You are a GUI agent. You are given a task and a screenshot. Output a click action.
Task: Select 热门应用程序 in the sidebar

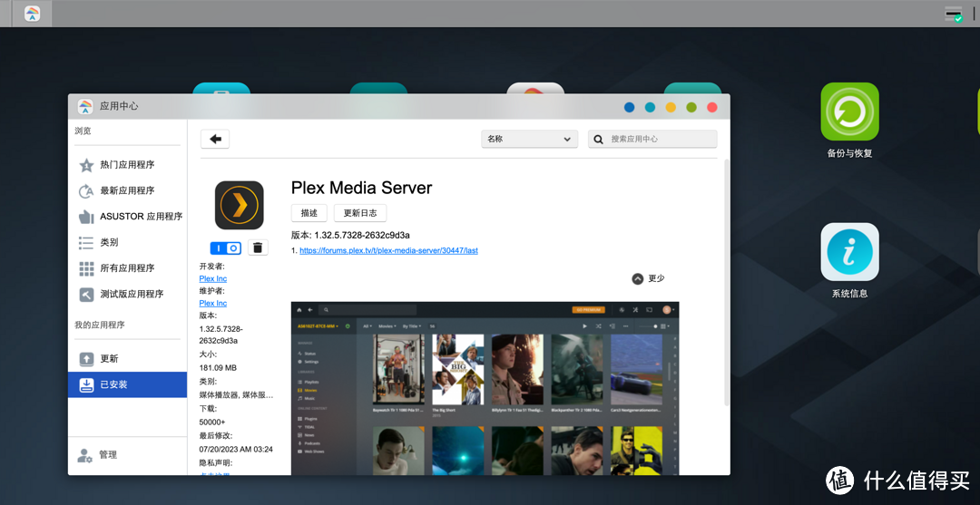[x=127, y=165]
